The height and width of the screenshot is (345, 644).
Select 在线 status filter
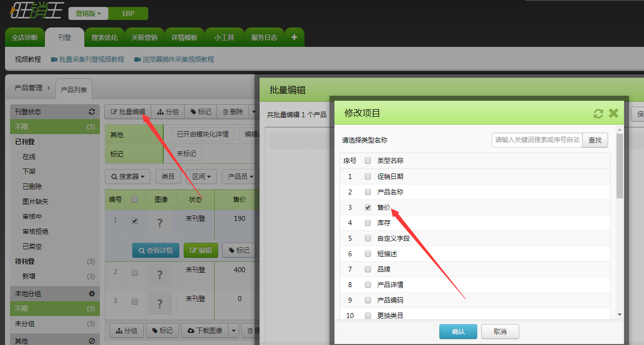tap(29, 157)
